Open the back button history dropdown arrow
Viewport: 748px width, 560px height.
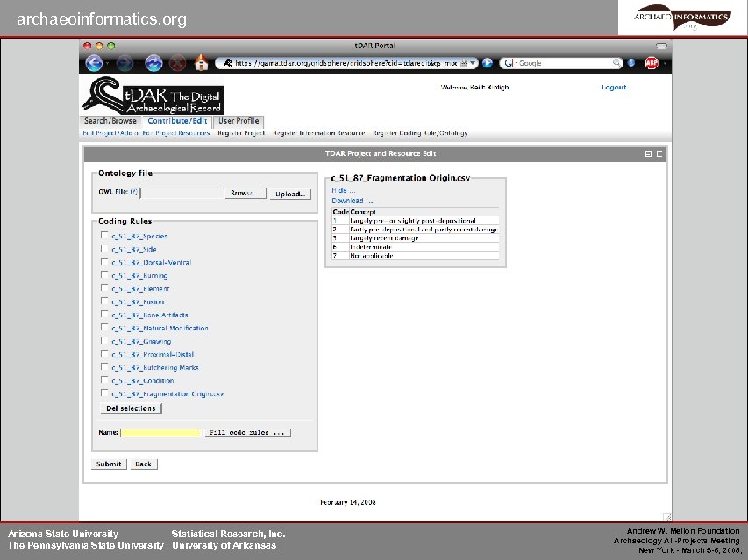click(x=107, y=63)
